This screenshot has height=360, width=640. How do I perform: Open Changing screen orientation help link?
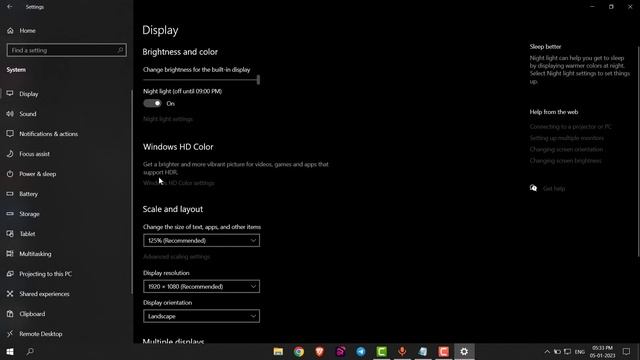coord(566,150)
